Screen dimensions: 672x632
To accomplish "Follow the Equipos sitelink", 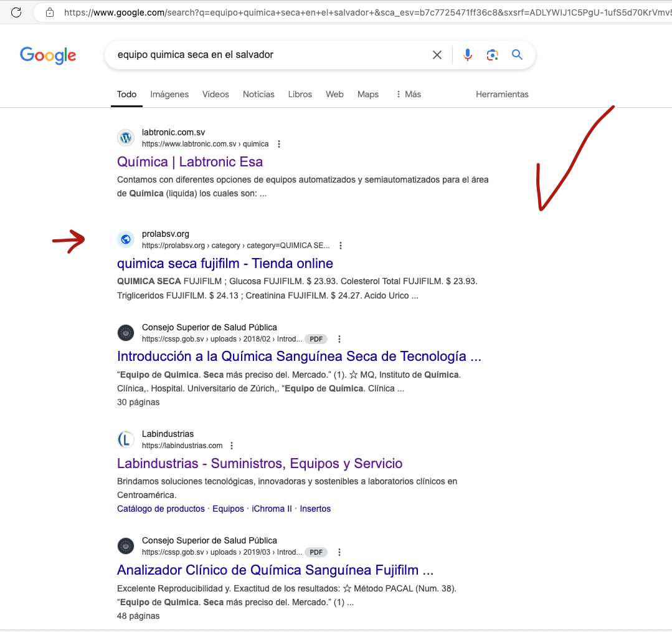I will pyautogui.click(x=228, y=509).
